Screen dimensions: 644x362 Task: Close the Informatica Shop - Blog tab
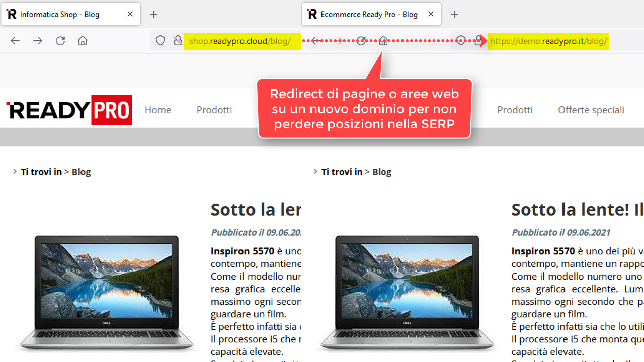click(130, 14)
